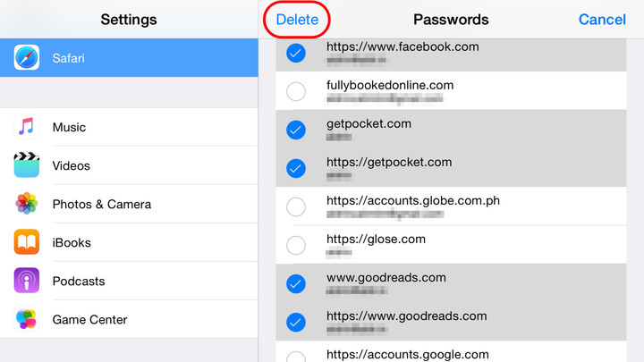644x362 pixels.
Task: Tap the Videos clapperboard icon
Action: pos(27,165)
